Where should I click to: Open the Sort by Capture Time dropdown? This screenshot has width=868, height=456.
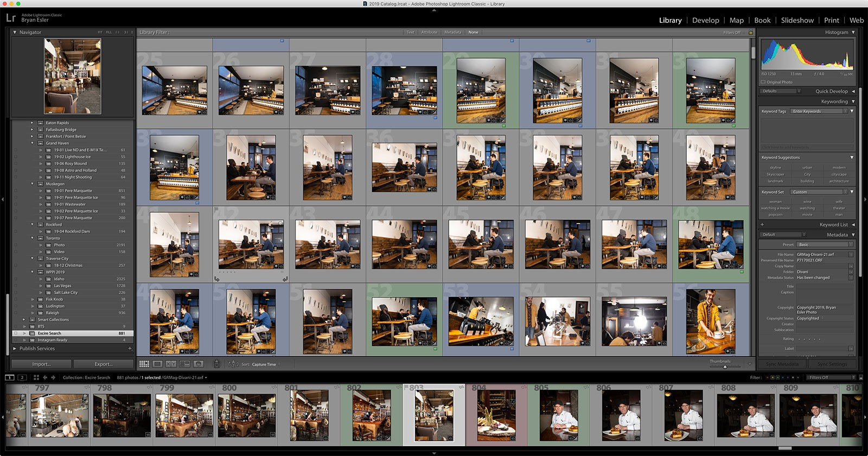coord(264,364)
